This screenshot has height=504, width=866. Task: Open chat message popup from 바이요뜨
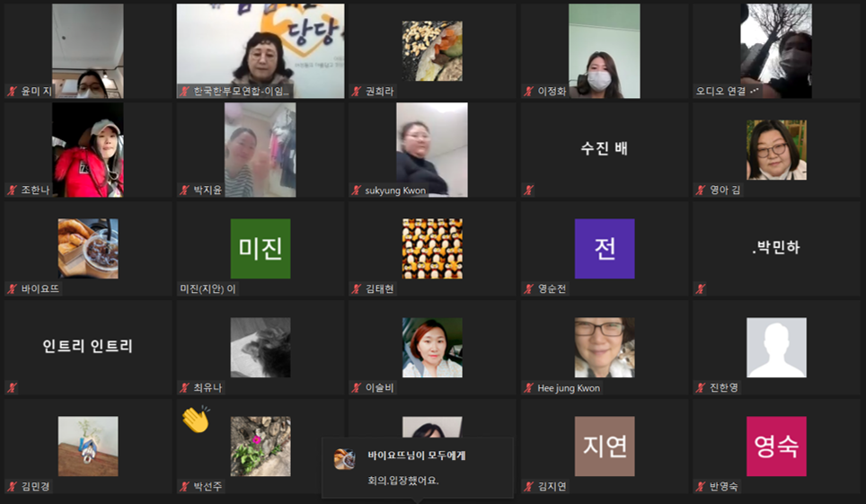[418, 467]
